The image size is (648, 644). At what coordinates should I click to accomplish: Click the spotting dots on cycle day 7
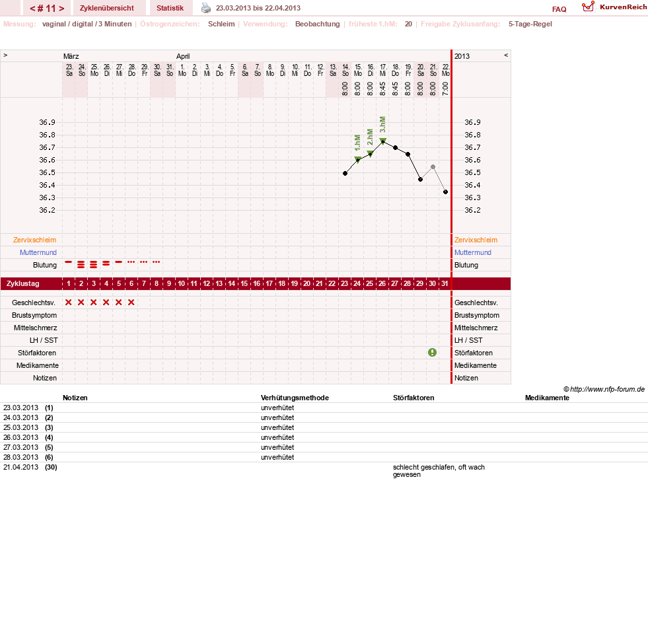coord(144,262)
